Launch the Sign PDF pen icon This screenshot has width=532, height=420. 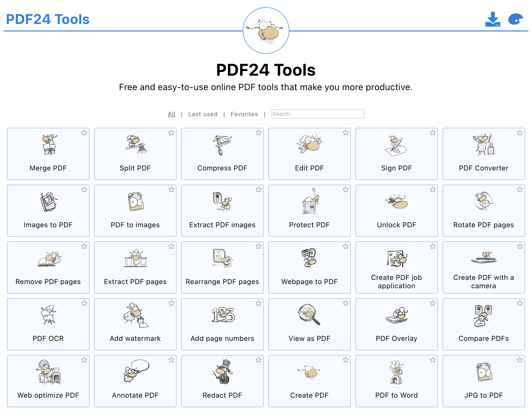(x=396, y=146)
